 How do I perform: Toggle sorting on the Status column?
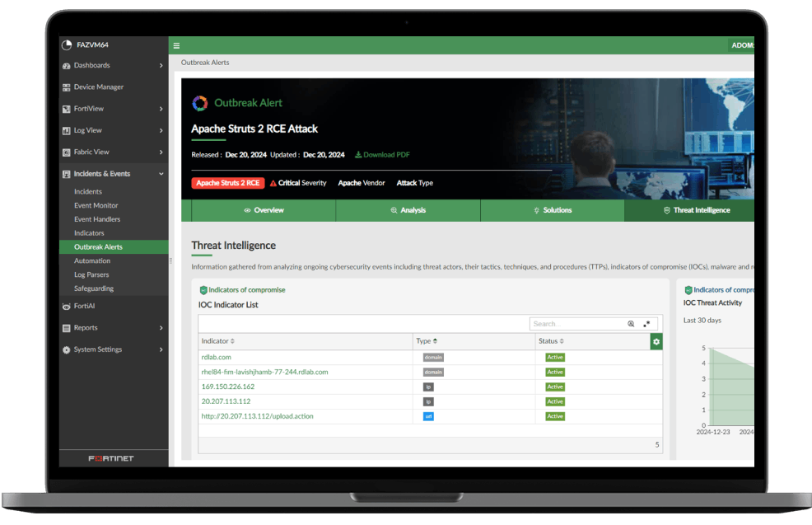tap(551, 341)
